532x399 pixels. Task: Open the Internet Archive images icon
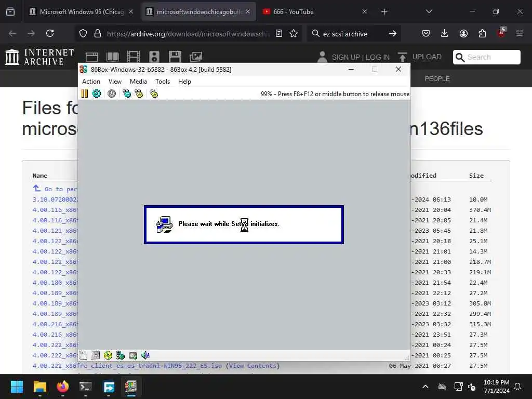click(196, 57)
